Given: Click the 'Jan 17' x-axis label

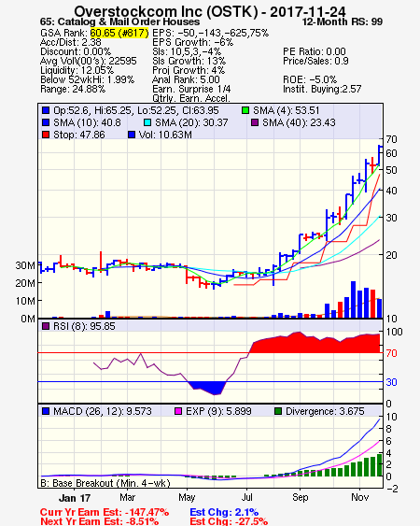Looking at the screenshot, I should [75, 498].
